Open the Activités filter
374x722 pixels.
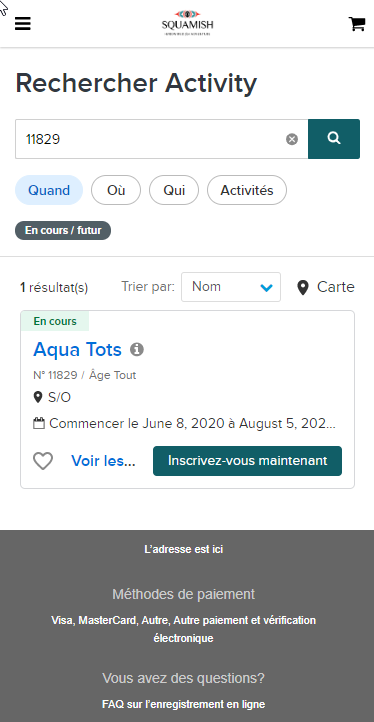point(247,190)
